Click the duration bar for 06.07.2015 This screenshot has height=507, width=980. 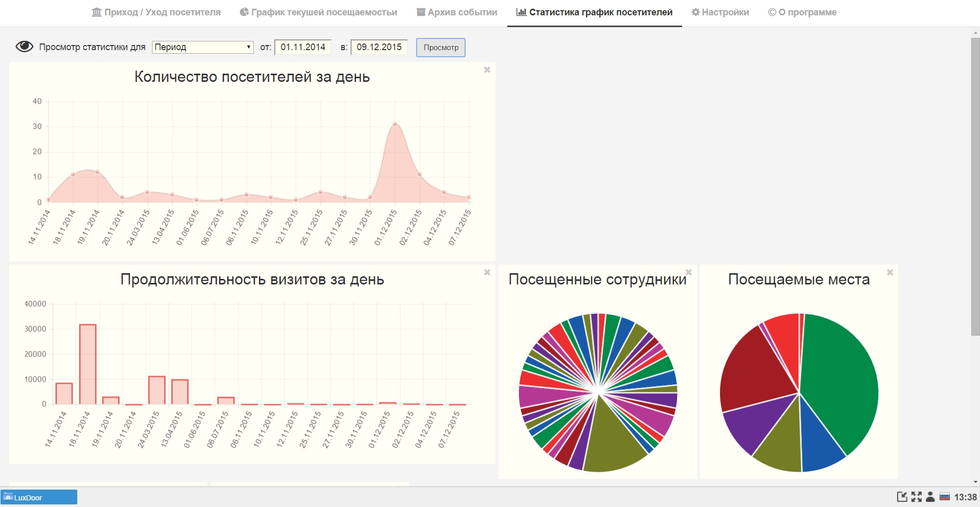pyautogui.click(x=226, y=401)
